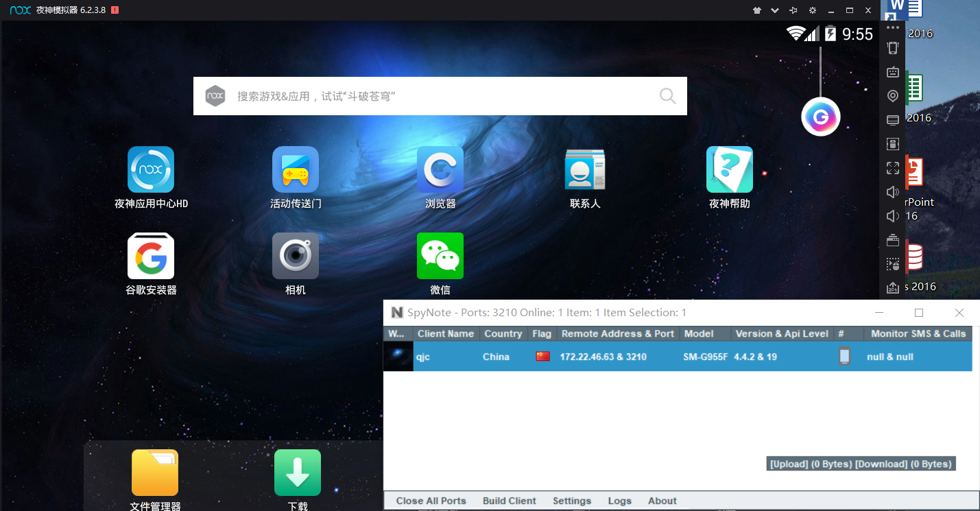Open keyboard control from the Nox sidebar
The width and height of the screenshot is (980, 511).
[x=892, y=72]
